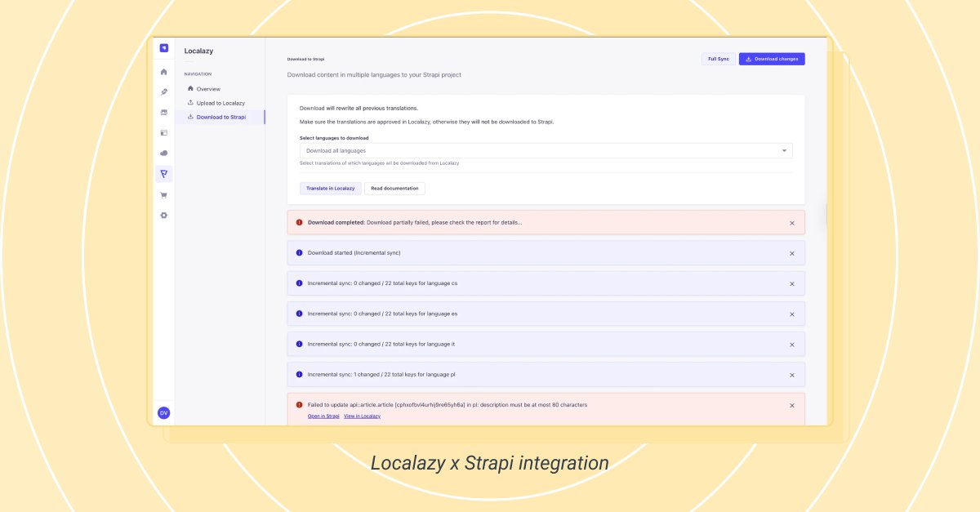
Task: Click the DV user avatar
Action: [x=164, y=413]
